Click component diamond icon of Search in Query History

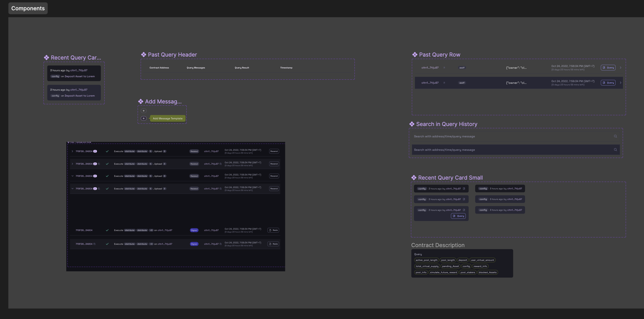coord(412,124)
